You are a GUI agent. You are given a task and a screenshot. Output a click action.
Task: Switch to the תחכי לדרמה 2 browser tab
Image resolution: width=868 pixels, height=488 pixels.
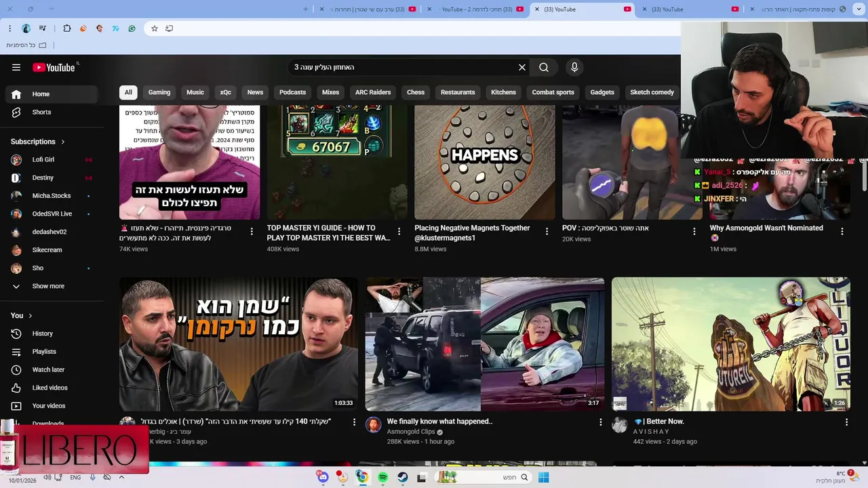pos(477,9)
